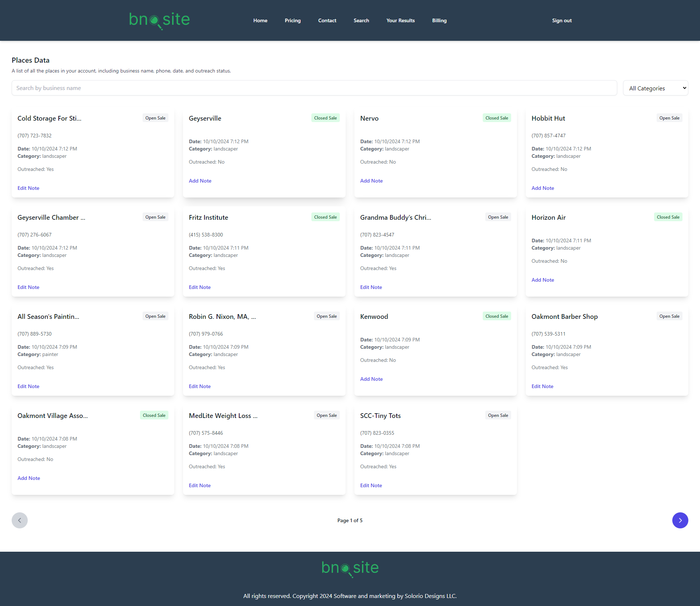This screenshot has height=606, width=700.
Task: Toggle Open Sale badge on Hobbit Hut
Action: tap(669, 118)
